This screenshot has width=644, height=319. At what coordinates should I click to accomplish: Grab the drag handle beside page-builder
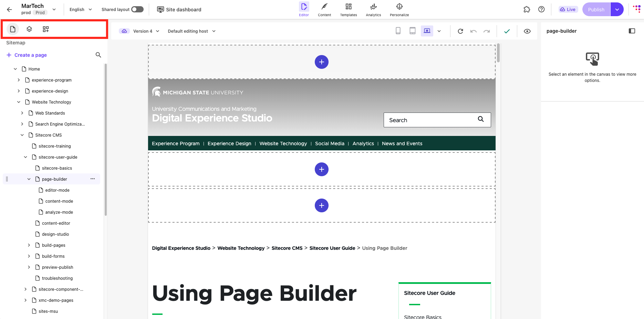7,179
